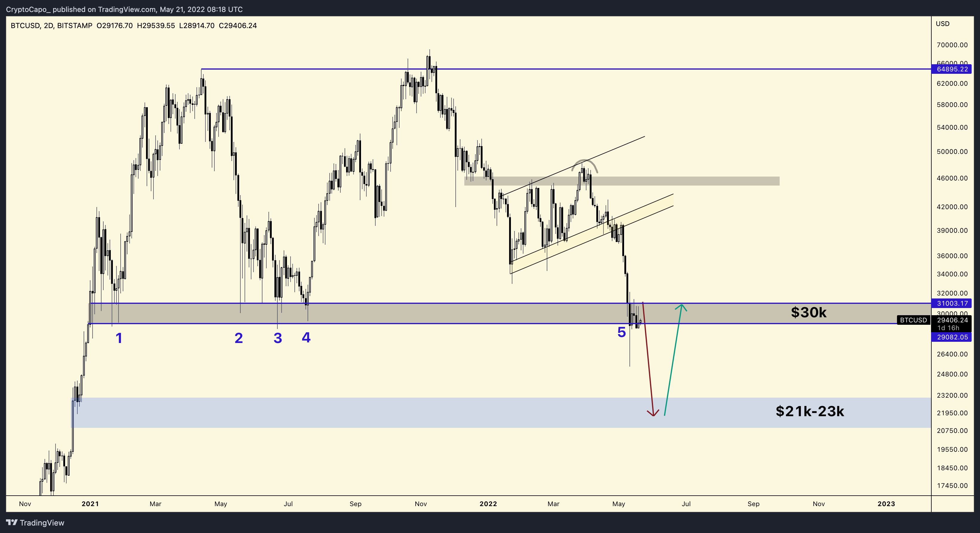Click the 29082.05 price label
The width and height of the screenshot is (980, 533).
[x=952, y=337]
